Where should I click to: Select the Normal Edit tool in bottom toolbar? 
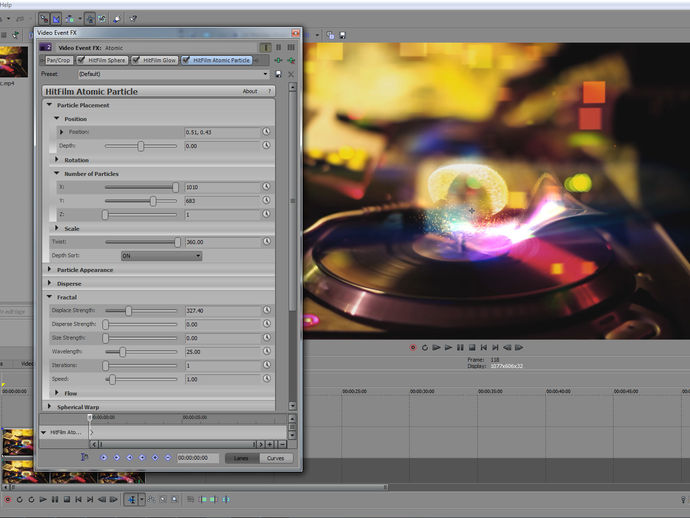click(131, 500)
